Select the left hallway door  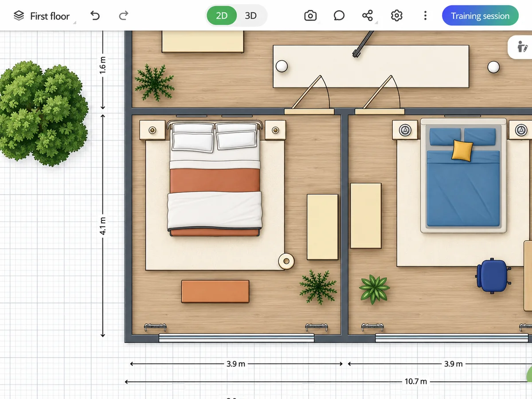(309, 95)
